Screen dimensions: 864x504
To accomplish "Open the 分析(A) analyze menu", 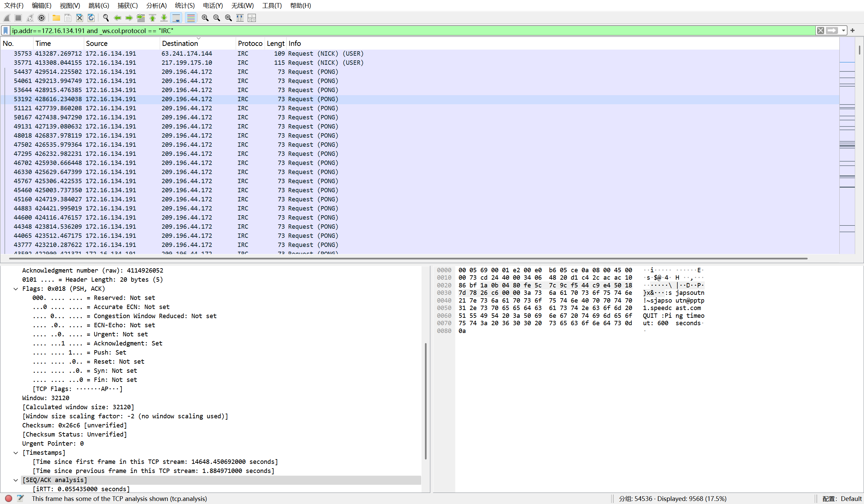I will pos(156,5).
